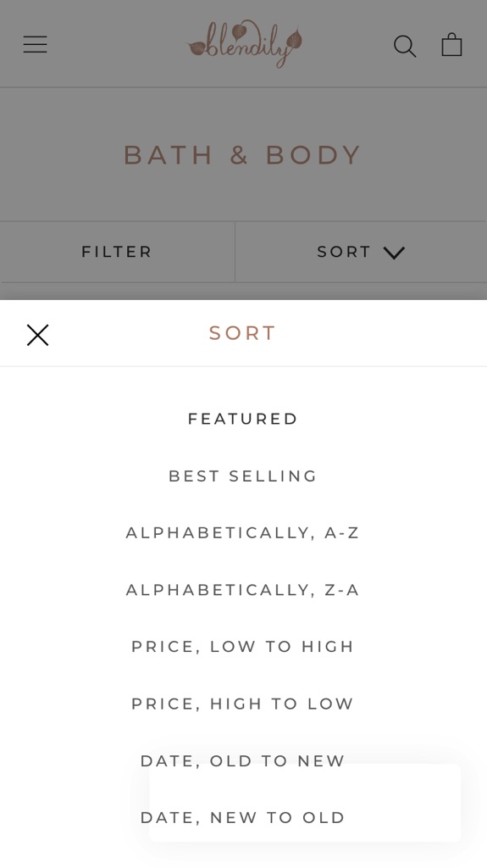Select the Featured sort option
Screen dimensions: 487x868
coord(243,419)
